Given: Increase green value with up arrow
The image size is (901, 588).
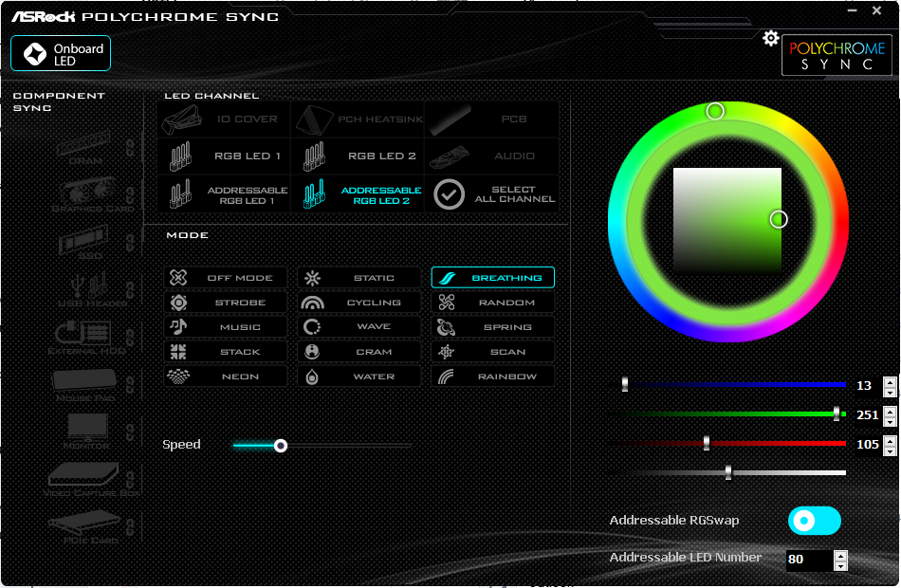Looking at the screenshot, I should click(890, 411).
